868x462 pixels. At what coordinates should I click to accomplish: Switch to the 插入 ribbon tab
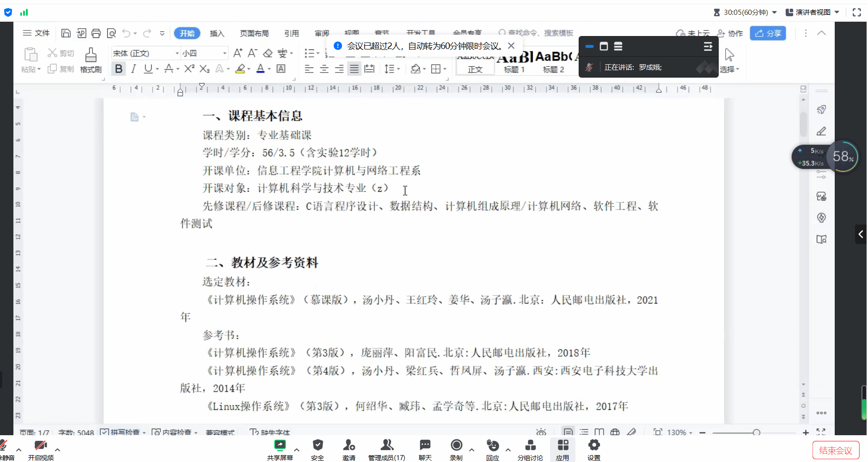tap(217, 33)
